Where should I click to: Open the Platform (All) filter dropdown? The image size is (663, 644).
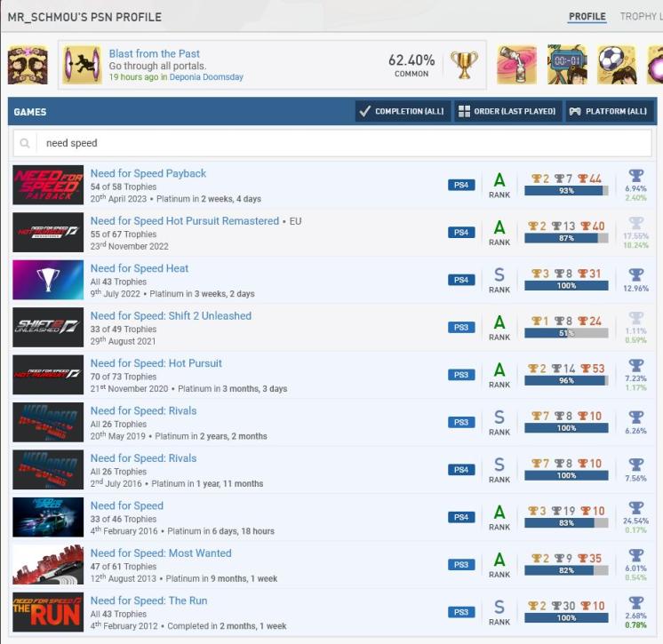pos(609,111)
